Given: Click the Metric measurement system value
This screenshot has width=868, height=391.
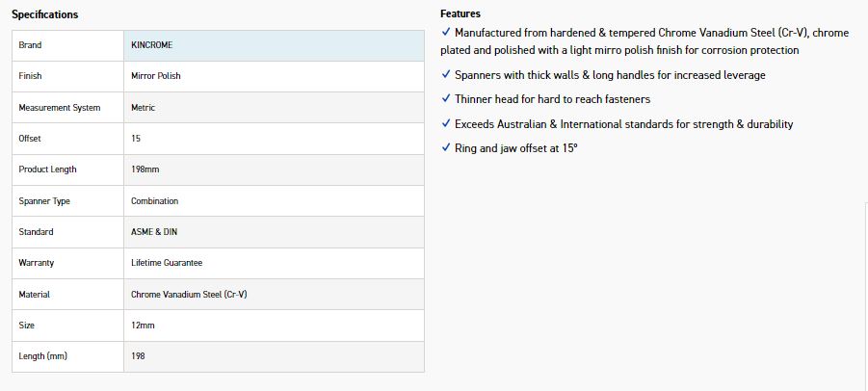Looking at the screenshot, I should click(143, 108).
